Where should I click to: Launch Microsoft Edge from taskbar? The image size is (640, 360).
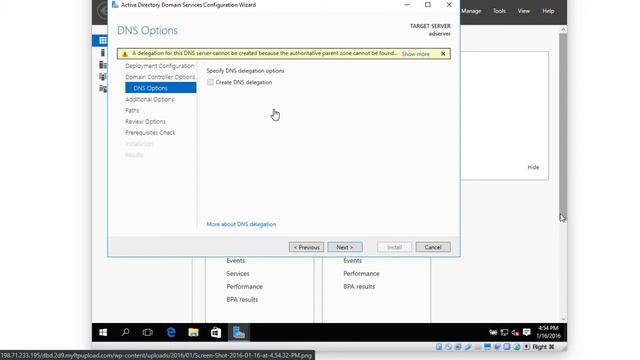click(171, 333)
